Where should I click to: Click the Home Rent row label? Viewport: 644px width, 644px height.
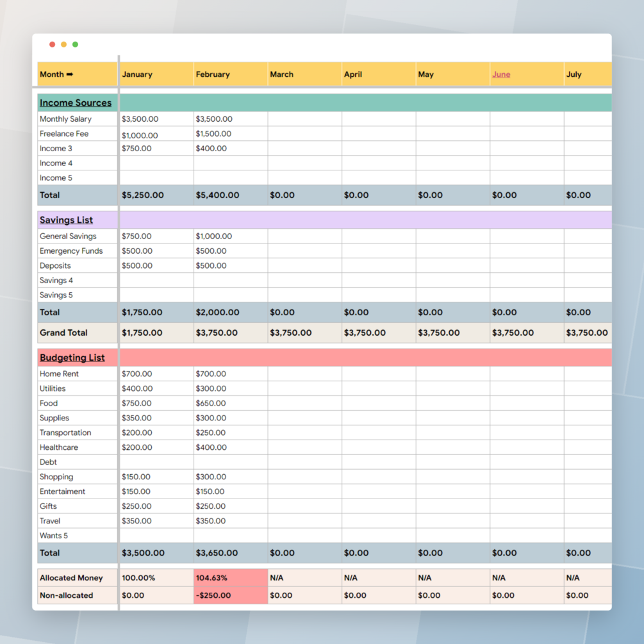(x=59, y=374)
